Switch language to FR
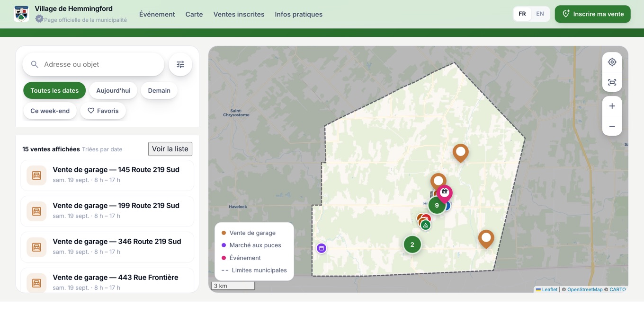This screenshot has width=644, height=331. 522,14
